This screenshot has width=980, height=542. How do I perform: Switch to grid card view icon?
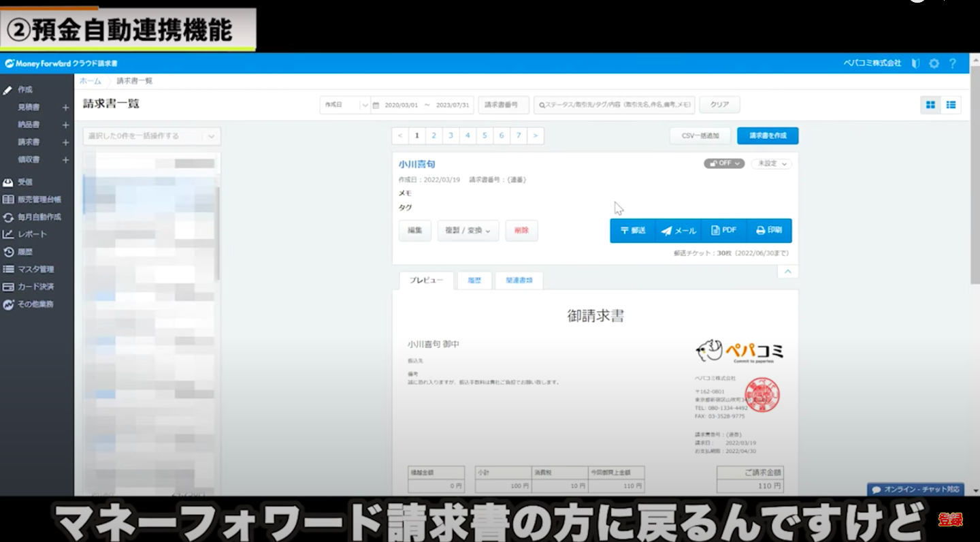930,105
